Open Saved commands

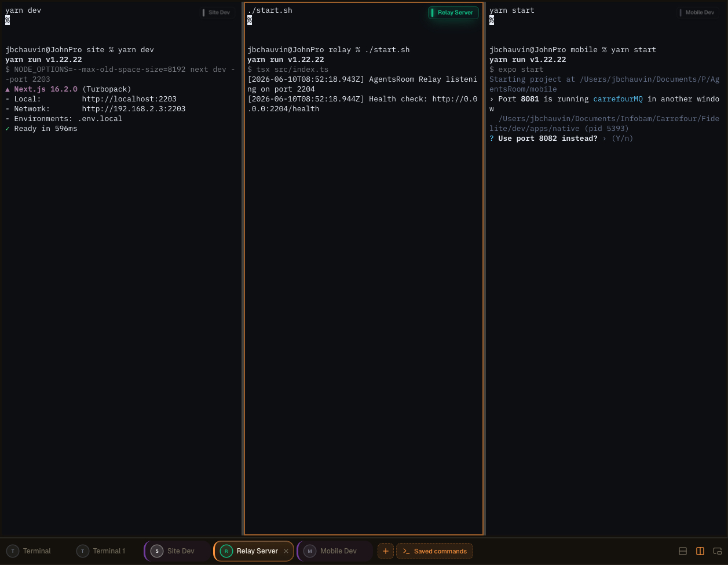[434, 551]
